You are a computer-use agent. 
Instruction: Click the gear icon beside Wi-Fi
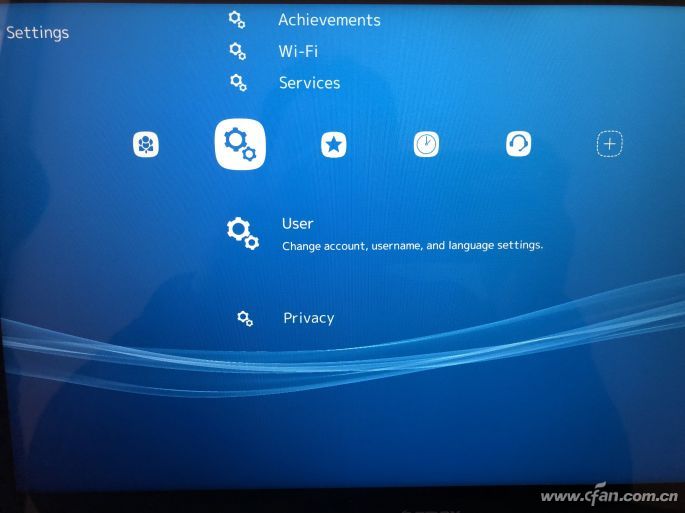[x=238, y=51]
